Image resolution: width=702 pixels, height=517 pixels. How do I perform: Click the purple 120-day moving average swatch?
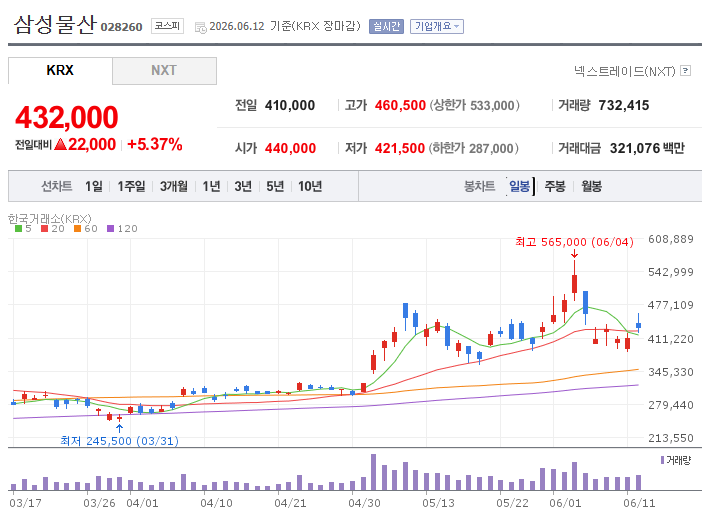coord(111,229)
